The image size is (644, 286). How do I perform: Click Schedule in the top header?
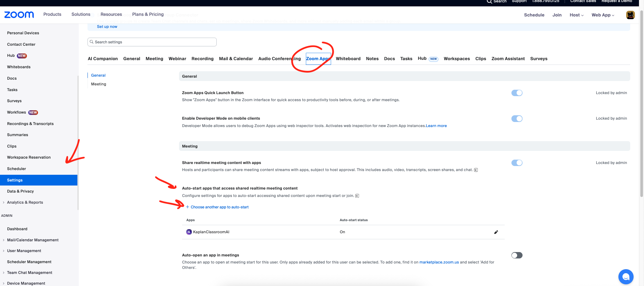coord(534,15)
